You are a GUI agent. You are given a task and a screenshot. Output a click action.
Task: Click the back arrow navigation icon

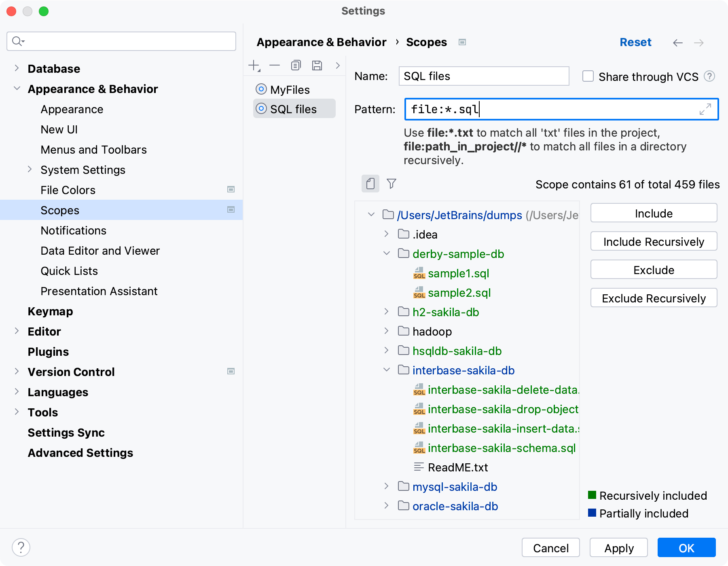pyautogui.click(x=678, y=43)
